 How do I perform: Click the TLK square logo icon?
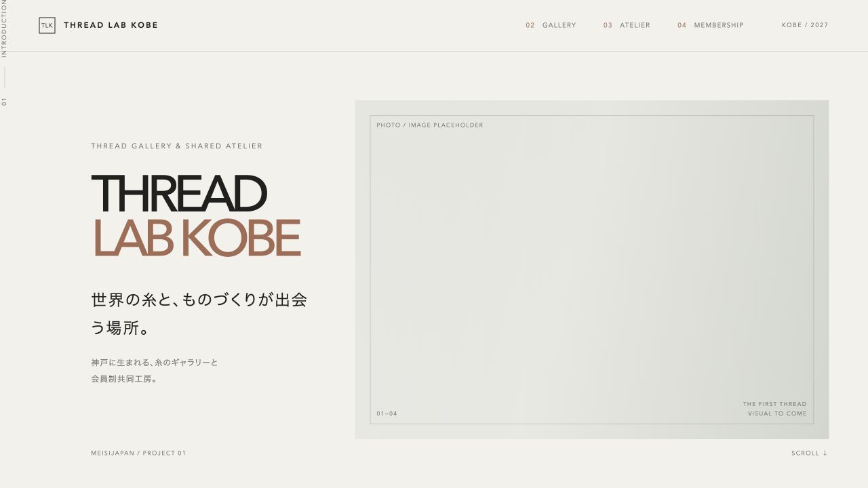coord(47,26)
